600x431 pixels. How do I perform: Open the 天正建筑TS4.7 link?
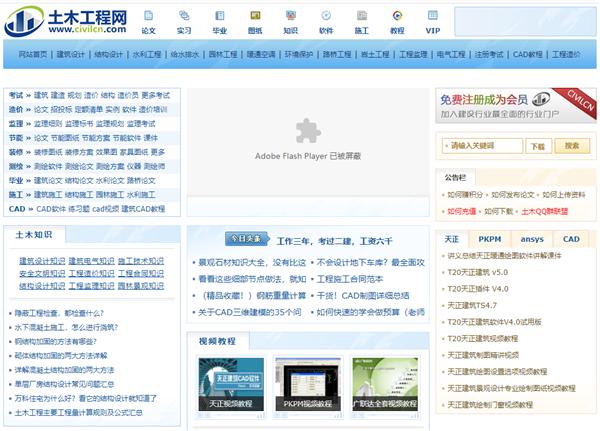pos(472,305)
